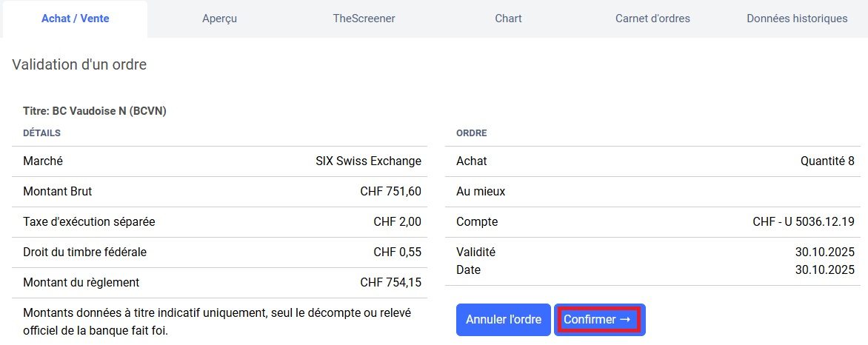View the Données historiques tab
The height and width of the screenshot is (345, 868).
pos(797,19)
